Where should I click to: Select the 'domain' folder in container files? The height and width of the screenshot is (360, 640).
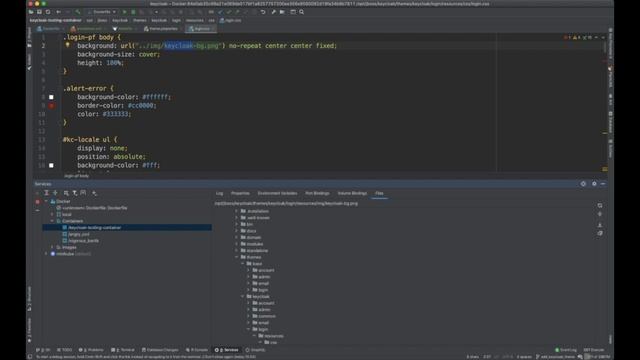pos(251,238)
